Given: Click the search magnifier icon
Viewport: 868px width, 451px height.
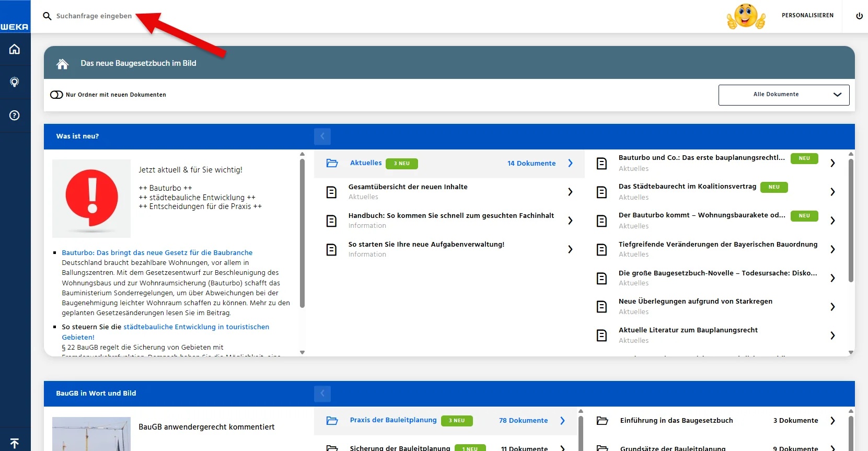Looking at the screenshot, I should (47, 16).
